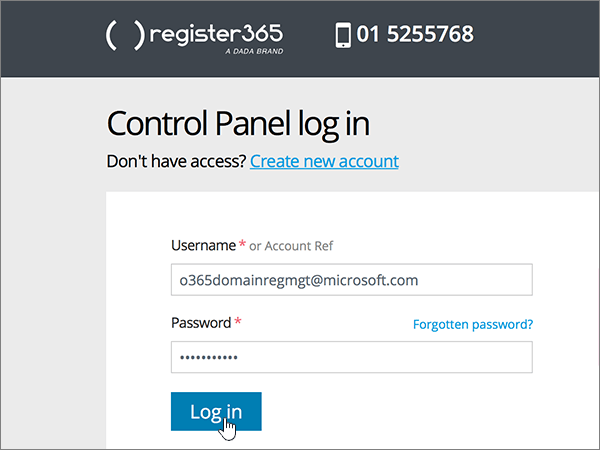Click the or Account Ref hint text

pyautogui.click(x=291, y=246)
